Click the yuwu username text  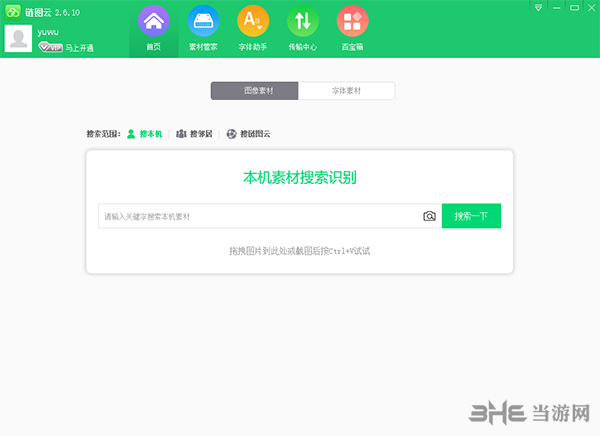pos(48,32)
